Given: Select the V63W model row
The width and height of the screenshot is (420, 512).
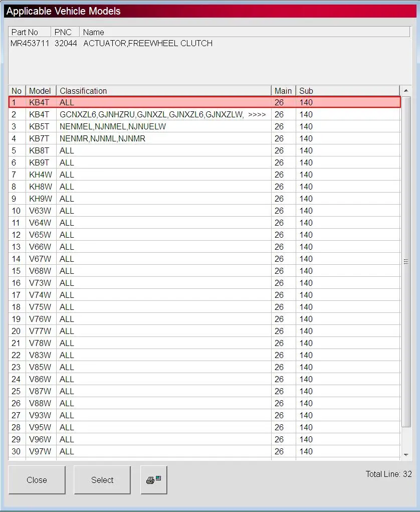Looking at the screenshot, I should [x=204, y=211].
